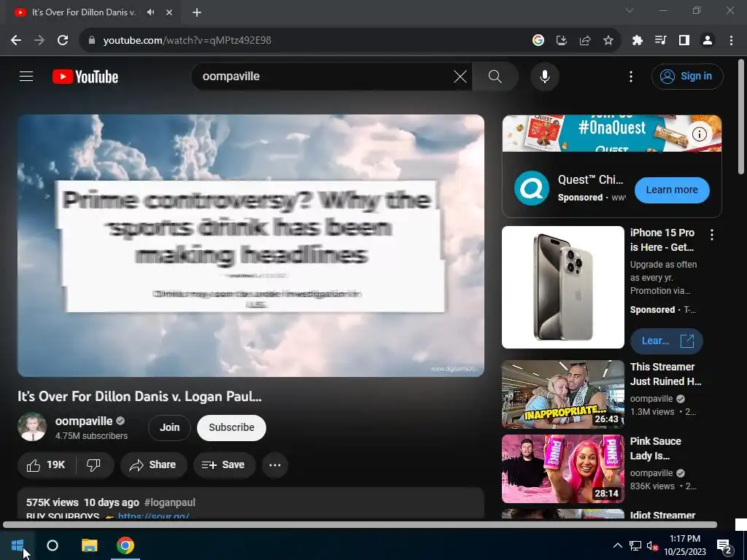Open the Quest ad info icon

[700, 134]
